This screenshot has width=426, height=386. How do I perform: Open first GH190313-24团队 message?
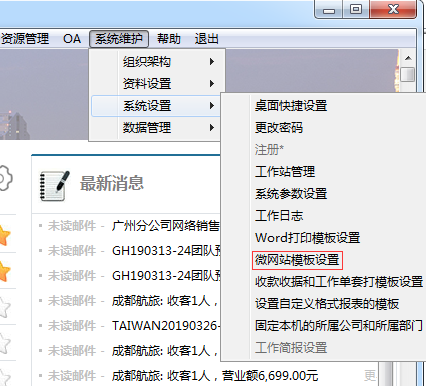point(166,251)
